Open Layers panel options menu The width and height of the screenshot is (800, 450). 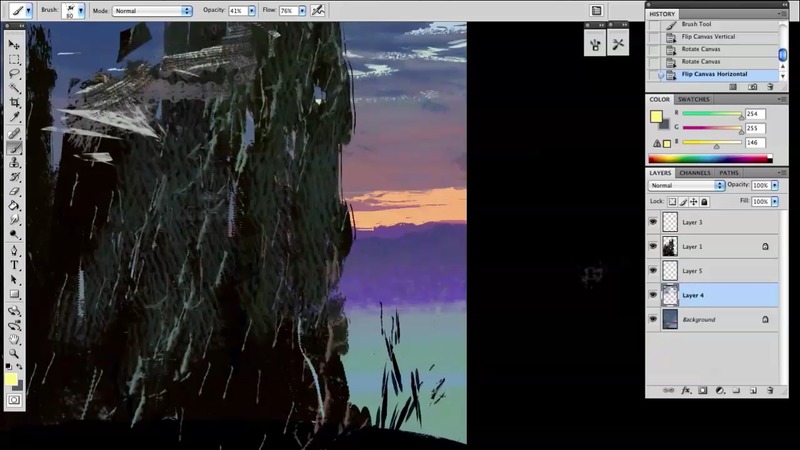pyautogui.click(x=782, y=173)
